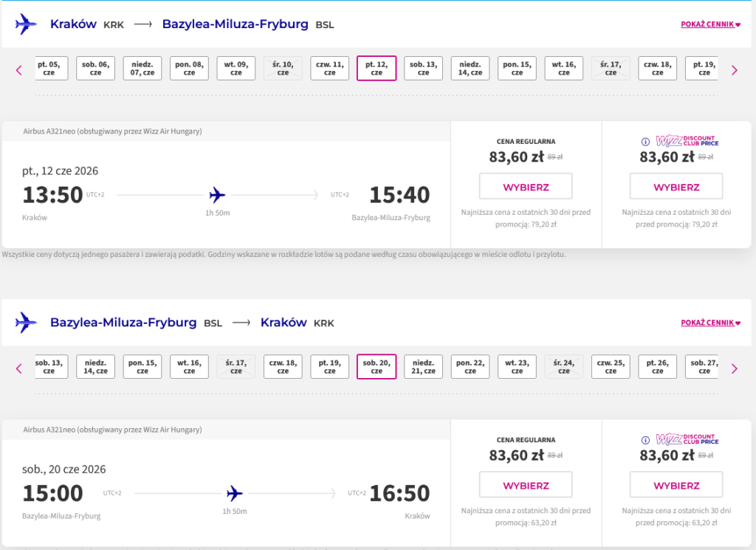This screenshot has height=550, width=756.
Task: Click the plane icon beside Kraków KRK header
Action: click(x=26, y=24)
